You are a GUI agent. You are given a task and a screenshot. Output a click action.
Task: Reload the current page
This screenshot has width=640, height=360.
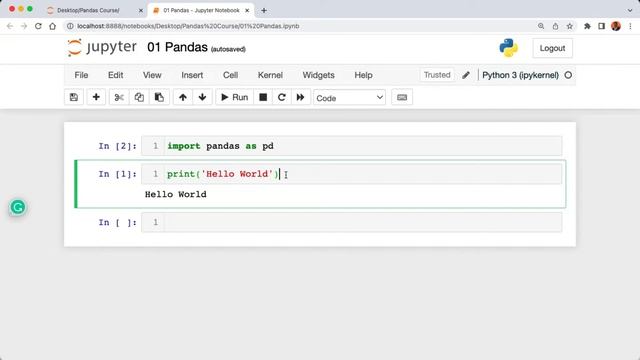38,26
